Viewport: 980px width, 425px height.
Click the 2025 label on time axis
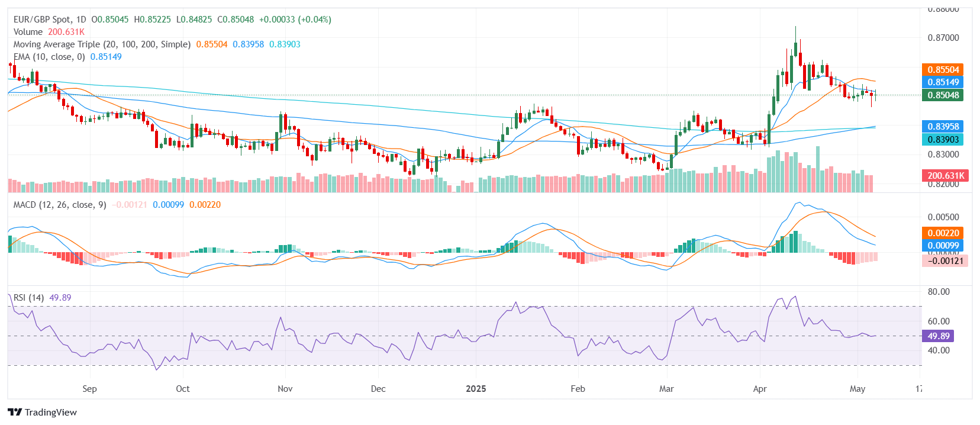[x=476, y=389]
